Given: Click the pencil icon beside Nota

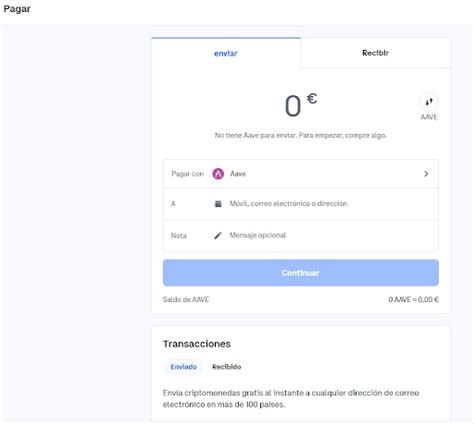Looking at the screenshot, I should coord(218,236).
